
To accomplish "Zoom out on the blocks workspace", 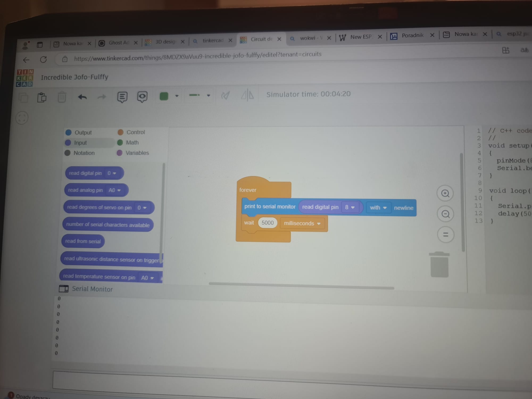I will point(446,214).
